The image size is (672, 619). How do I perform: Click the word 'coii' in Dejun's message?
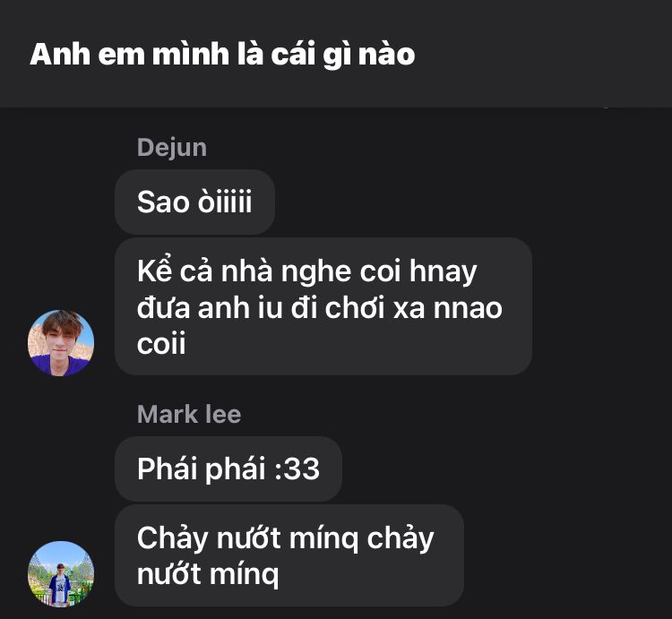click(161, 343)
